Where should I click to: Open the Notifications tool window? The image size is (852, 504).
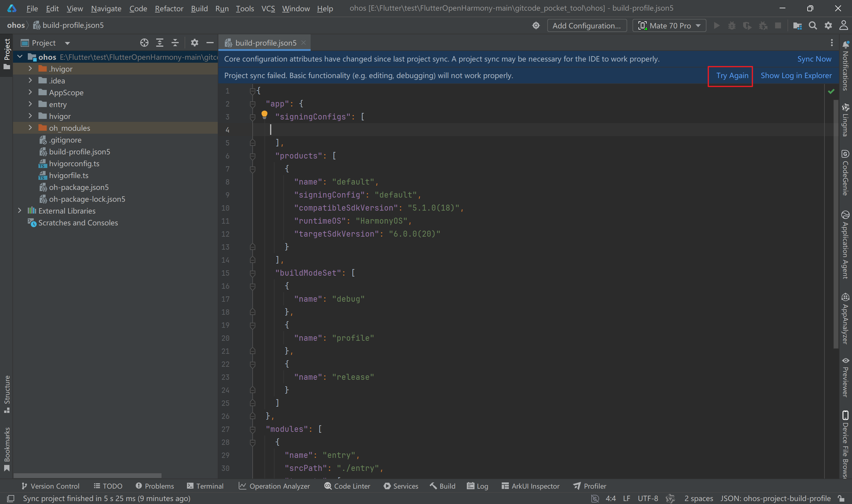coord(845,66)
